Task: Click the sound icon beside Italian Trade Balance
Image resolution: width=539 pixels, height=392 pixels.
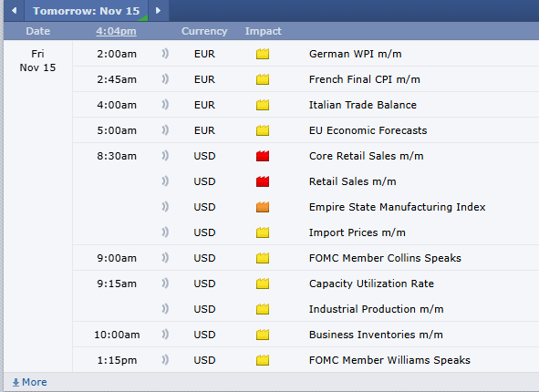Action: coord(165,105)
